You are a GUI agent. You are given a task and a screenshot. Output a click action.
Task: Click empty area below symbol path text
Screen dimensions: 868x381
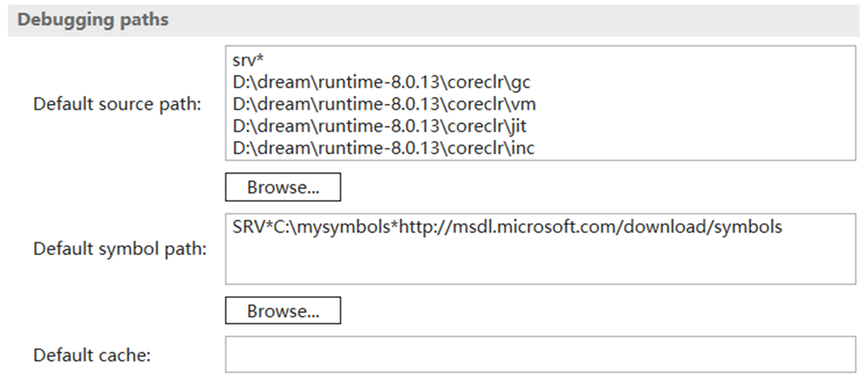click(x=540, y=261)
